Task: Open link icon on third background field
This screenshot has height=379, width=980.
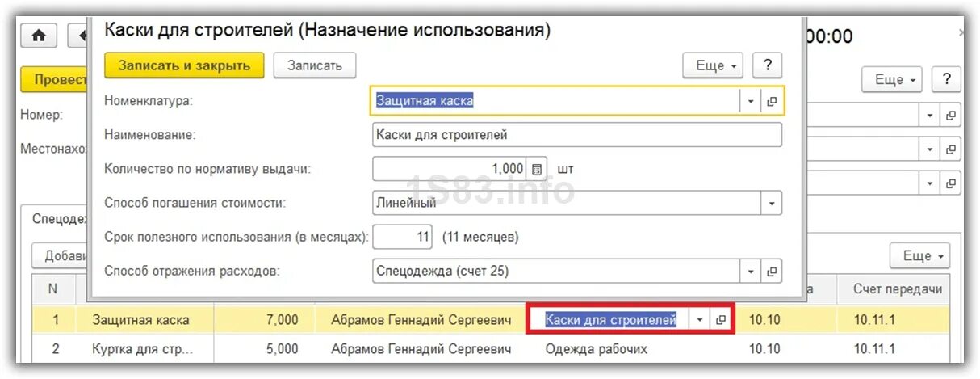Action: pos(952,183)
